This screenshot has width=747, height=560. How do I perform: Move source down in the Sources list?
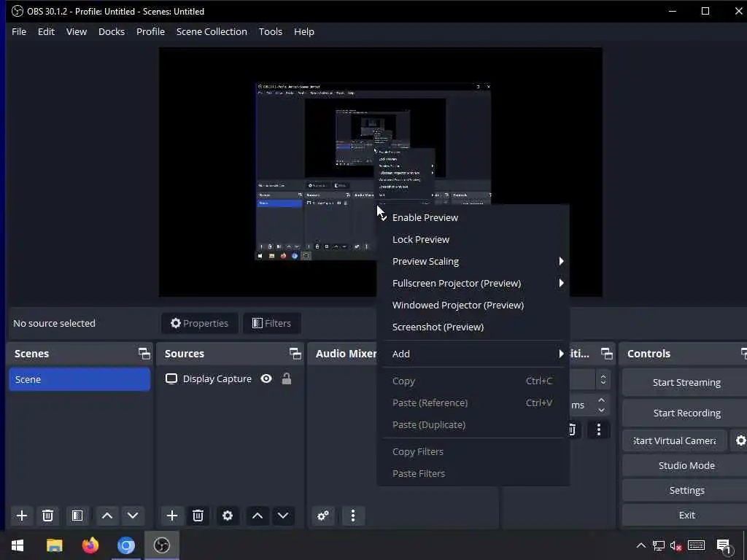click(x=283, y=516)
